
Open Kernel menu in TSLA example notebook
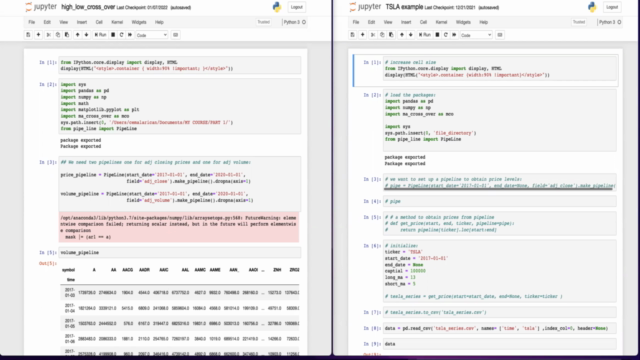[441, 22]
